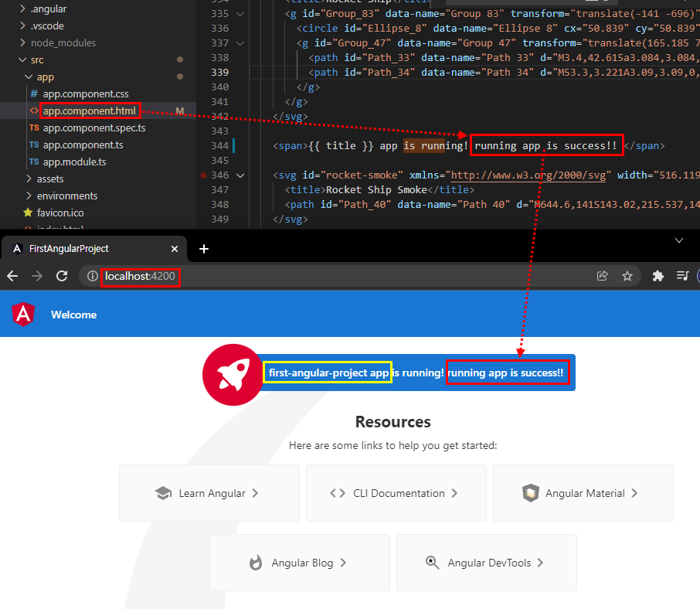Open a new browser tab

click(x=203, y=249)
